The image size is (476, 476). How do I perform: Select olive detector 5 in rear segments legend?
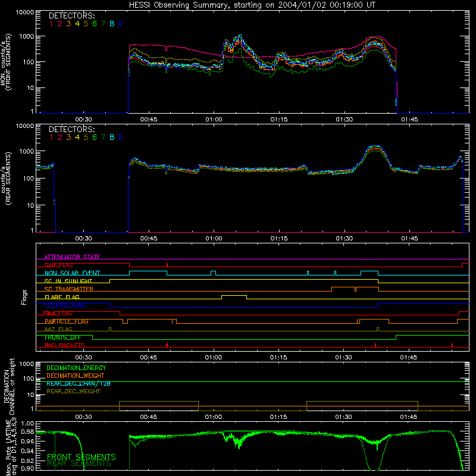tap(86, 137)
